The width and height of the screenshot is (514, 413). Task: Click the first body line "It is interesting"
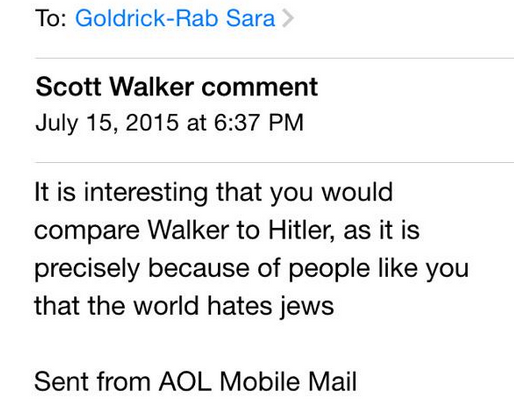click(x=213, y=193)
